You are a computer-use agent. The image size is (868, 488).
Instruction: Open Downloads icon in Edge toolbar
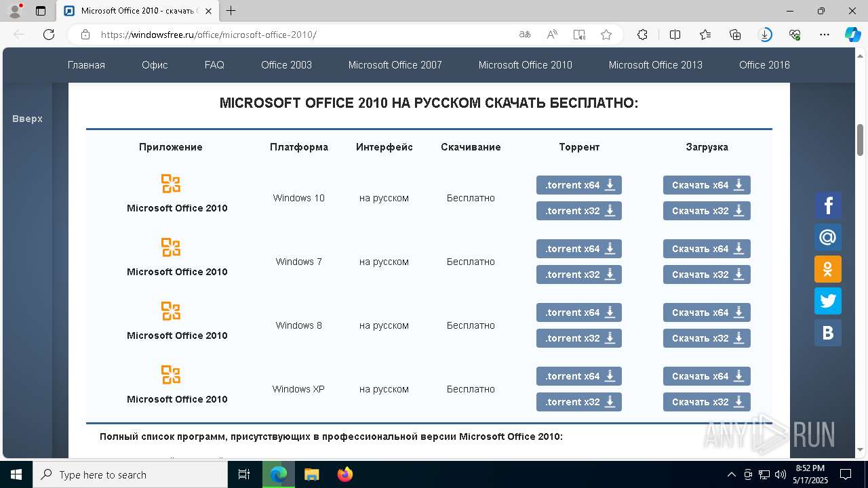click(765, 35)
